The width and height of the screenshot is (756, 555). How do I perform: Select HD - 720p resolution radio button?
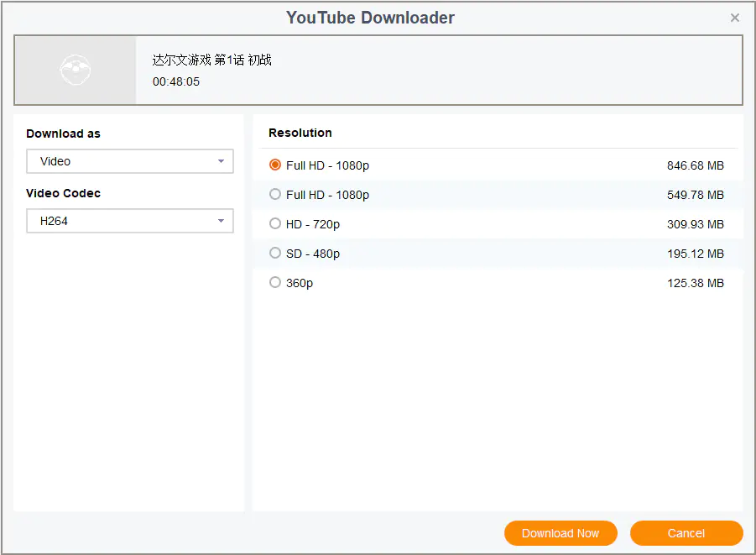click(x=275, y=224)
